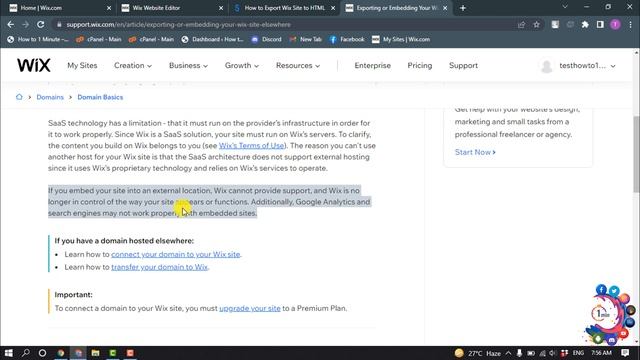Open the Windows Start menu
Viewport: 640px width, 360px height.
[9, 353]
